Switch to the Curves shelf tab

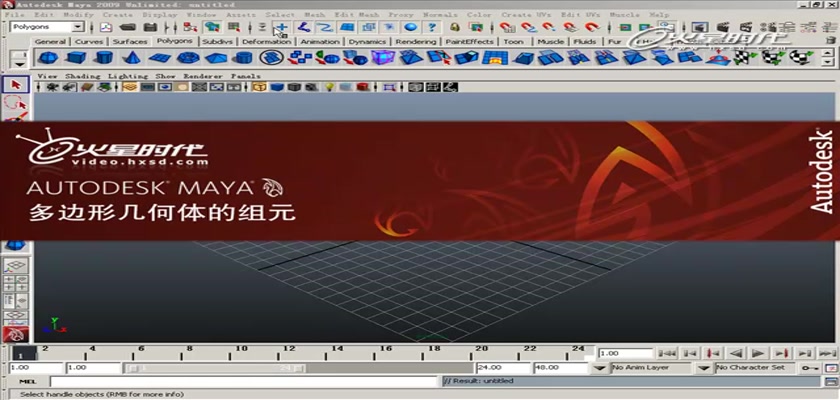(88, 41)
